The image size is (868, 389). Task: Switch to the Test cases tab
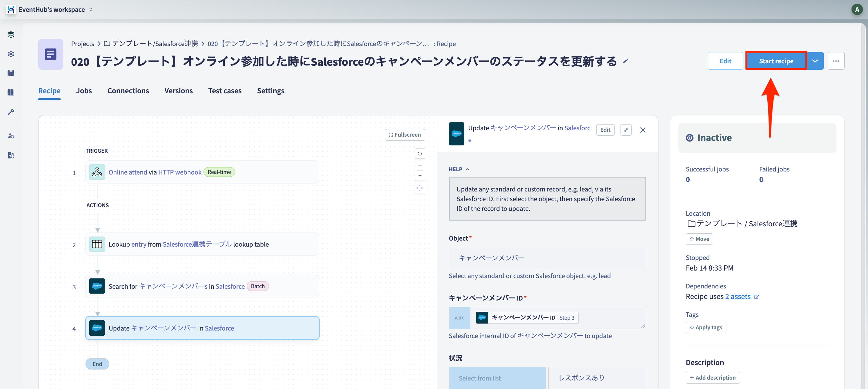[225, 91]
